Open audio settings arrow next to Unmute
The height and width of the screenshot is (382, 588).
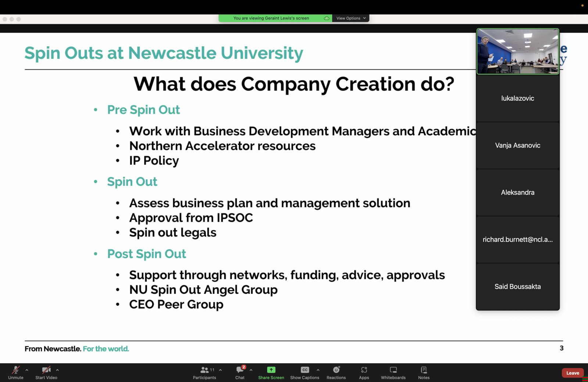click(27, 370)
